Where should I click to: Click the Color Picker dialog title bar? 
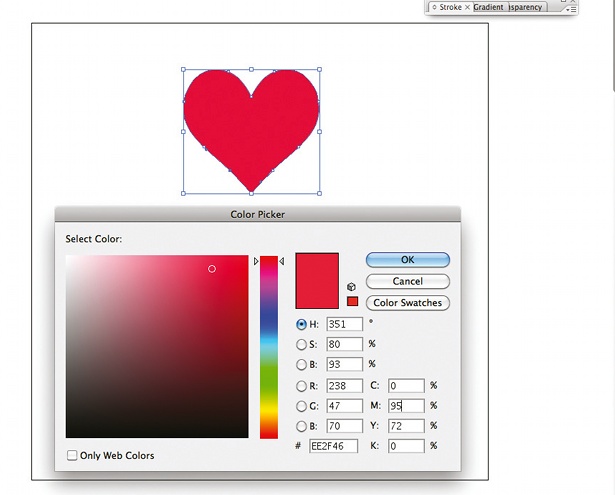tap(258, 214)
